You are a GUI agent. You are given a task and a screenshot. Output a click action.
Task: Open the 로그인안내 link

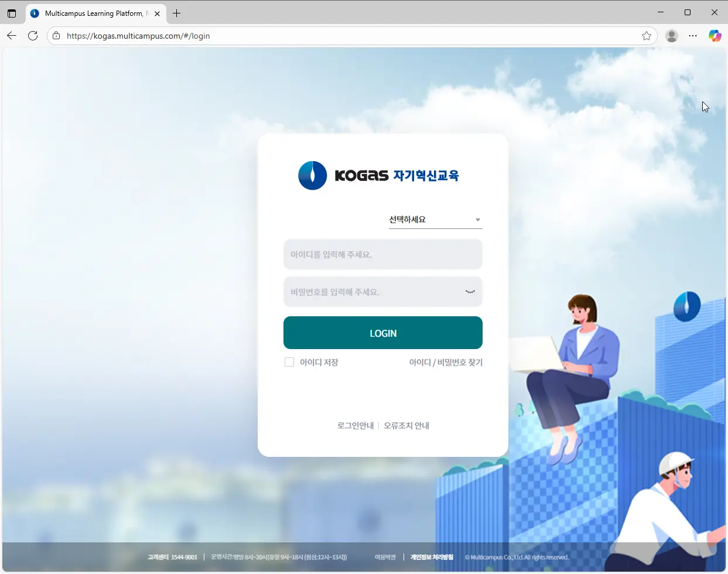pos(356,426)
